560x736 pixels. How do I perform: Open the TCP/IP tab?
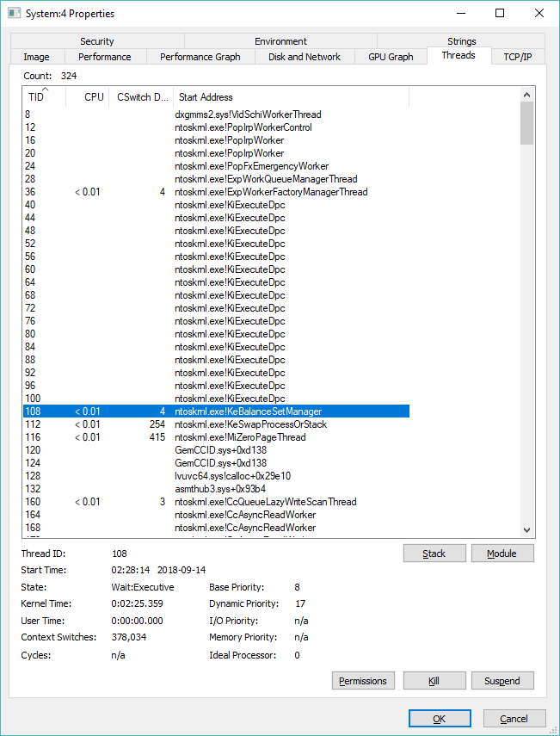tap(517, 57)
